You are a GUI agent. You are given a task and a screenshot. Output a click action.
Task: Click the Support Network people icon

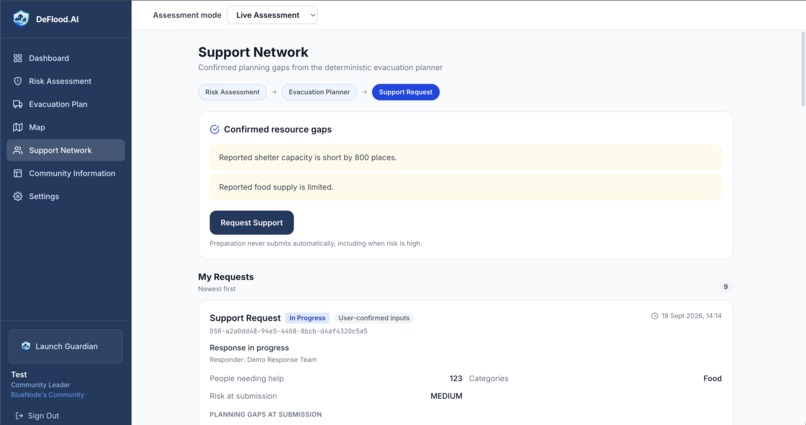18,150
